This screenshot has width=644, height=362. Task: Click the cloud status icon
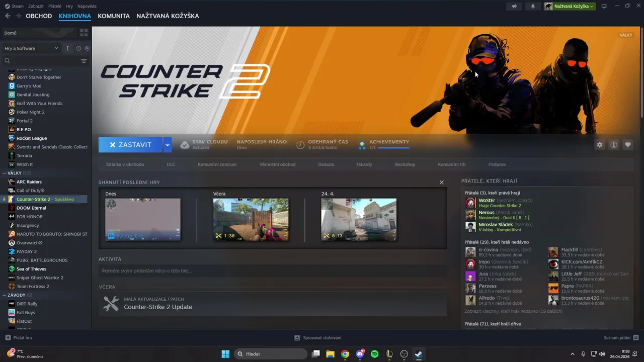click(185, 145)
